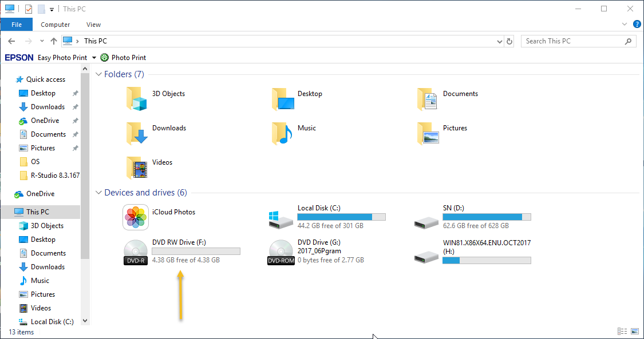This screenshot has height=339, width=644.
Task: Open the address bar history dropdown
Action: [x=499, y=41]
